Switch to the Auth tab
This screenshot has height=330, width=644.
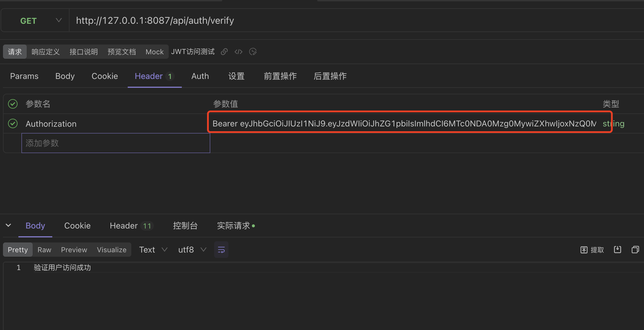(x=200, y=76)
